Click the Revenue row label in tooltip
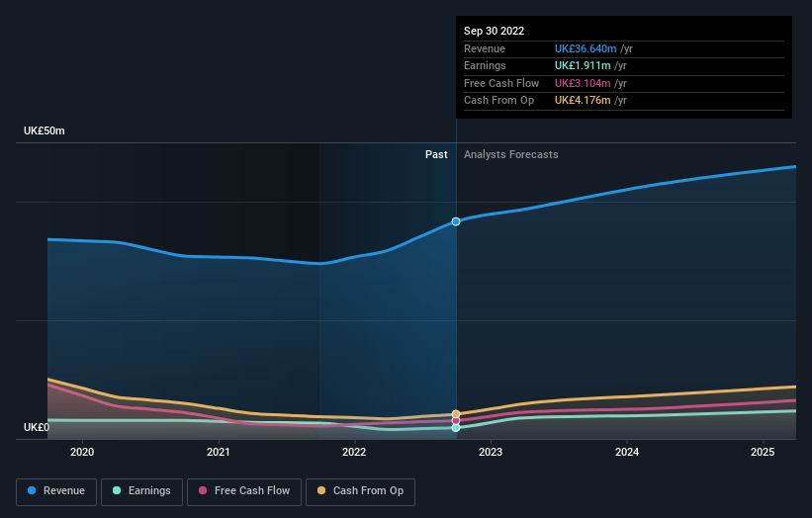Screen dimensions: 812x518 tap(485, 48)
